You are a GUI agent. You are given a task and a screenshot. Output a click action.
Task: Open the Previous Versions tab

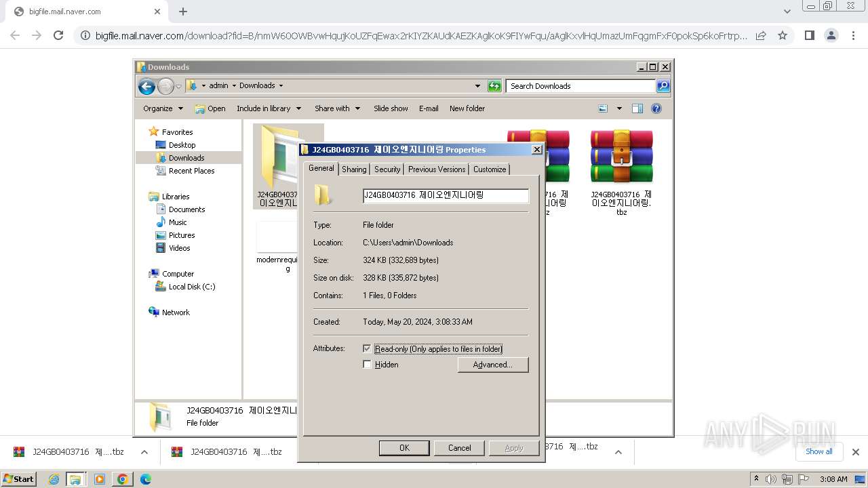coord(437,169)
